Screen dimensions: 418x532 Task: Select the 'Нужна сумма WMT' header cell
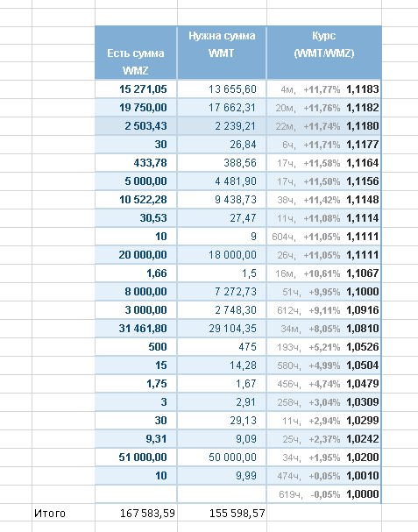click(x=222, y=53)
